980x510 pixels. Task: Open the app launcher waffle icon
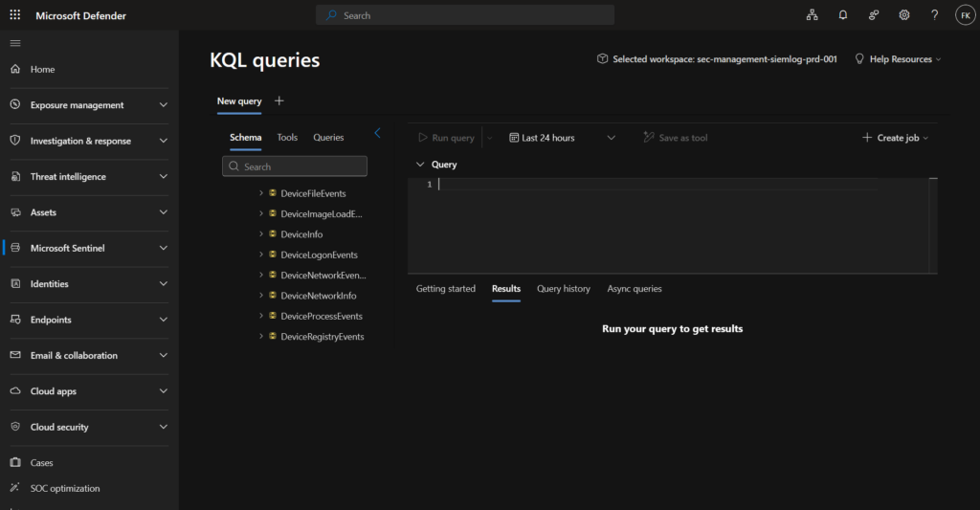click(15, 15)
